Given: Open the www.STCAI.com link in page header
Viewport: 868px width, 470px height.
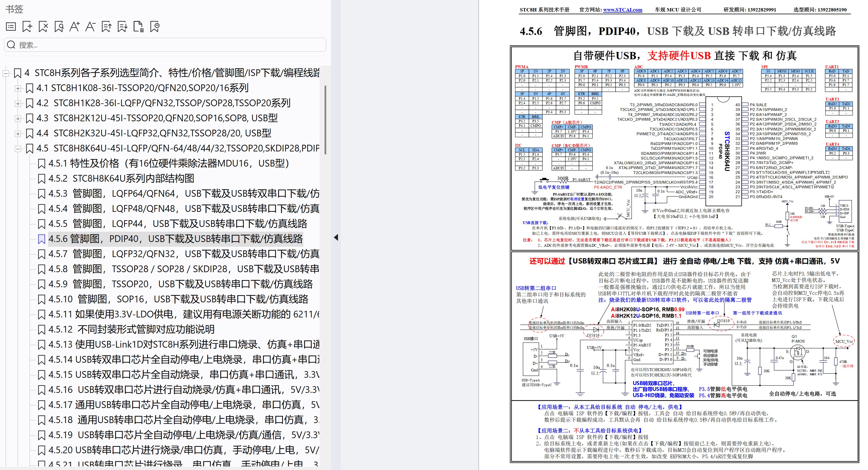Looking at the screenshot, I should click(622, 10).
